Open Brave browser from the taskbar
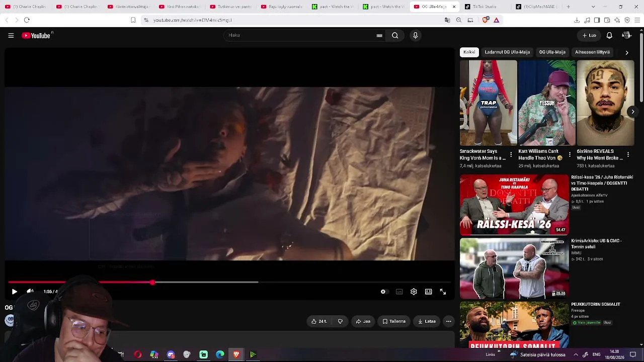The height and width of the screenshot is (362, 644). [236, 354]
